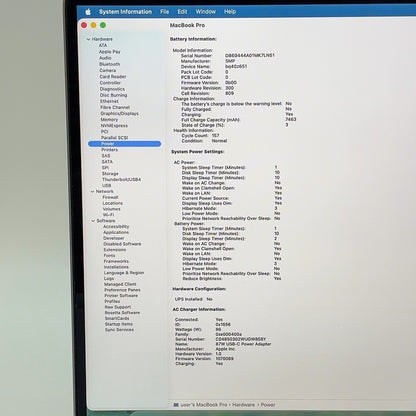Collapse the Hardware section chevron

tap(88, 39)
